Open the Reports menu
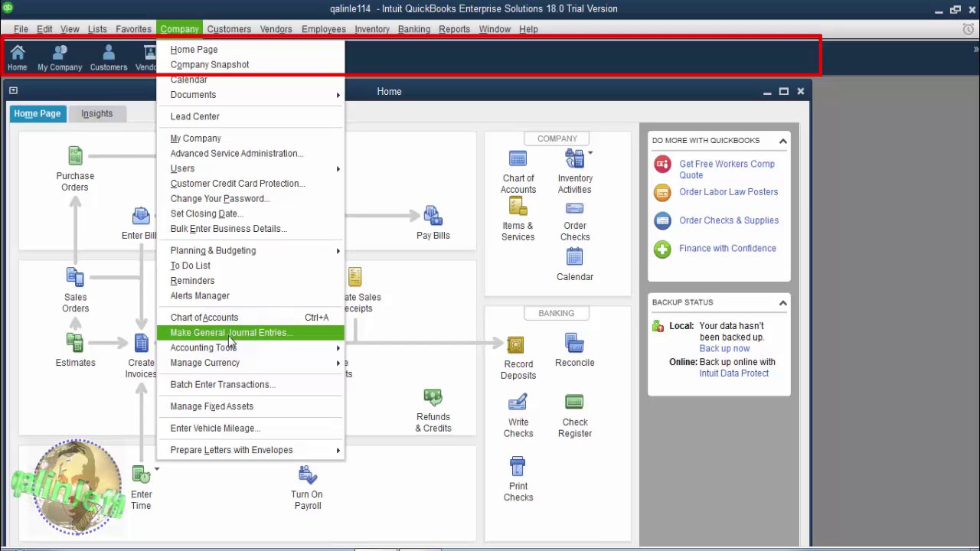The width and height of the screenshot is (980, 551). [x=454, y=29]
